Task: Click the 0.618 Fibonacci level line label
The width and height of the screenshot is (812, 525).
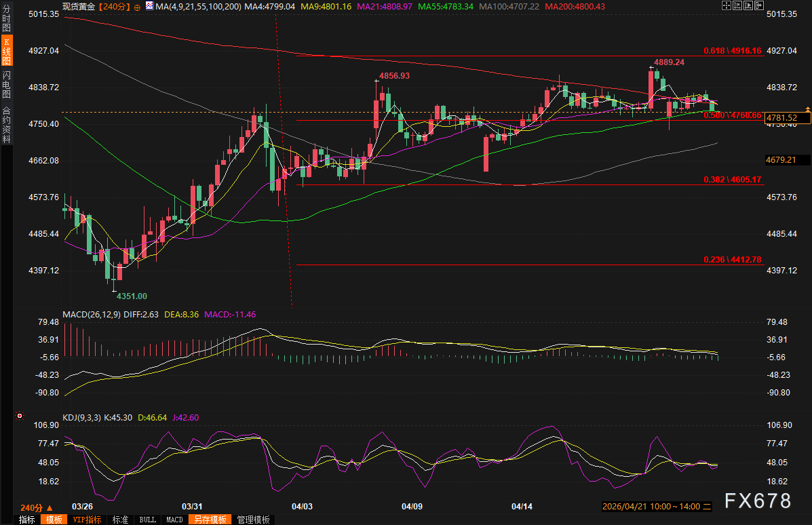Action: [x=733, y=51]
